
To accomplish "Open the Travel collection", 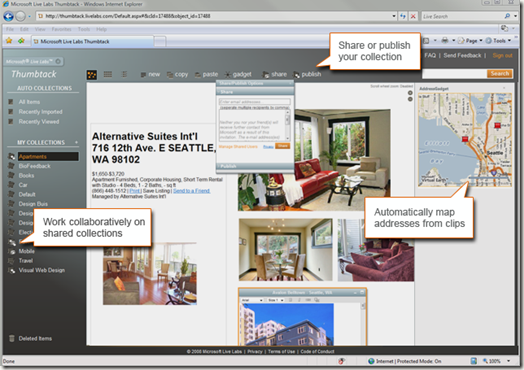I will [25, 261].
